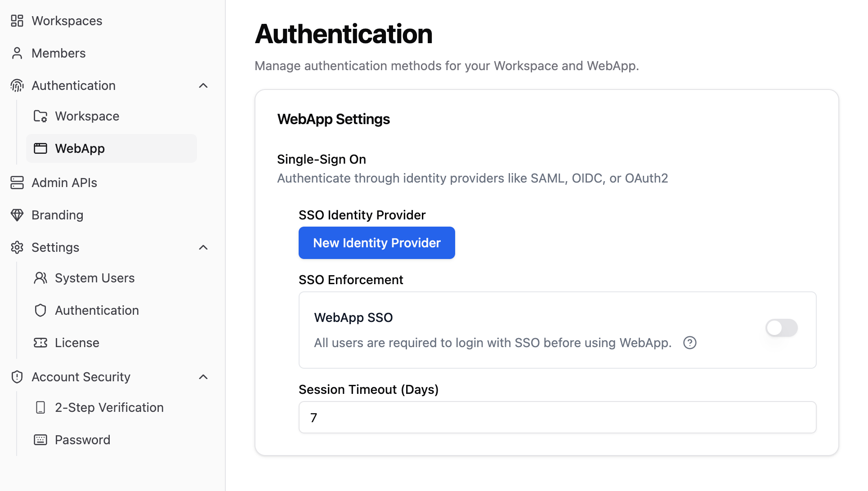Image resolution: width=868 pixels, height=491 pixels.
Task: Collapse the Authentication sidebar section chevron
Action: [x=203, y=85]
